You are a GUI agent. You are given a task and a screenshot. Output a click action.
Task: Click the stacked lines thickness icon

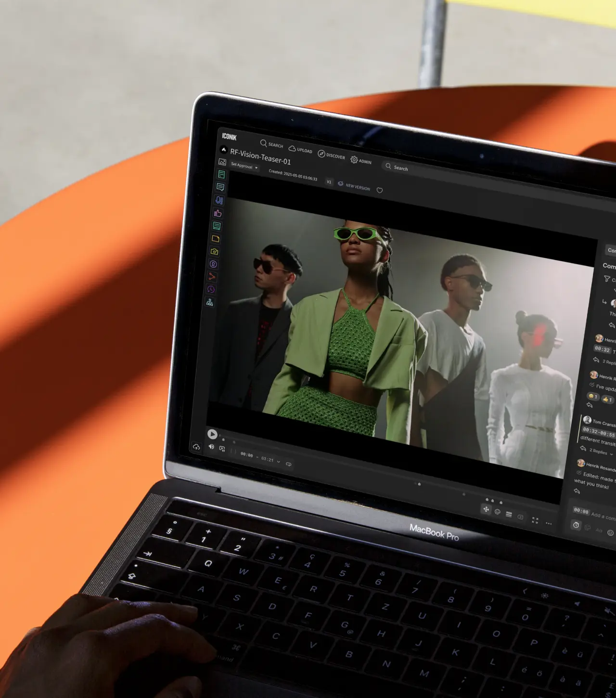click(x=509, y=514)
